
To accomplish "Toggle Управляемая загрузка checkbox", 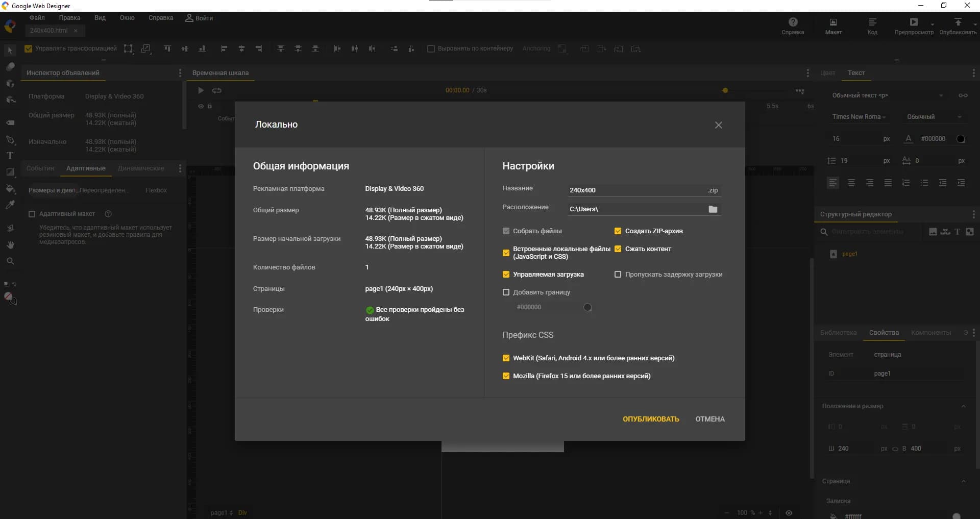I will [x=506, y=275].
